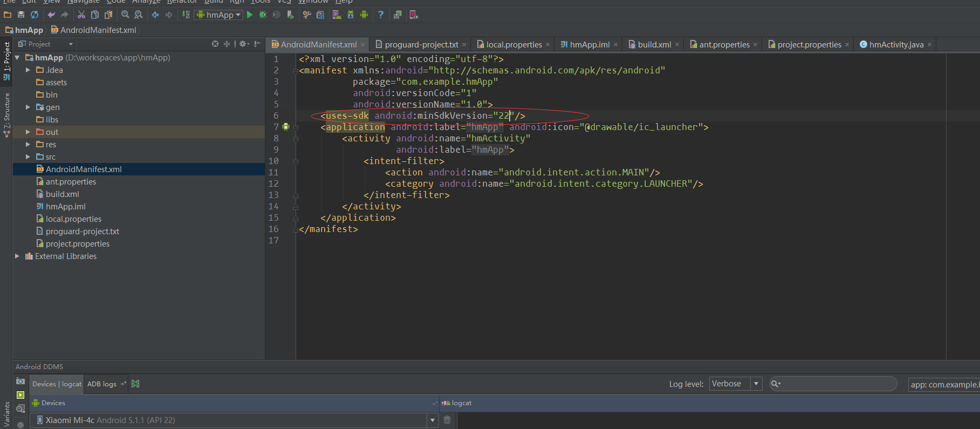Click the Synchronize refresh icon
Viewport: 980px width, 429px height.
(x=35, y=15)
